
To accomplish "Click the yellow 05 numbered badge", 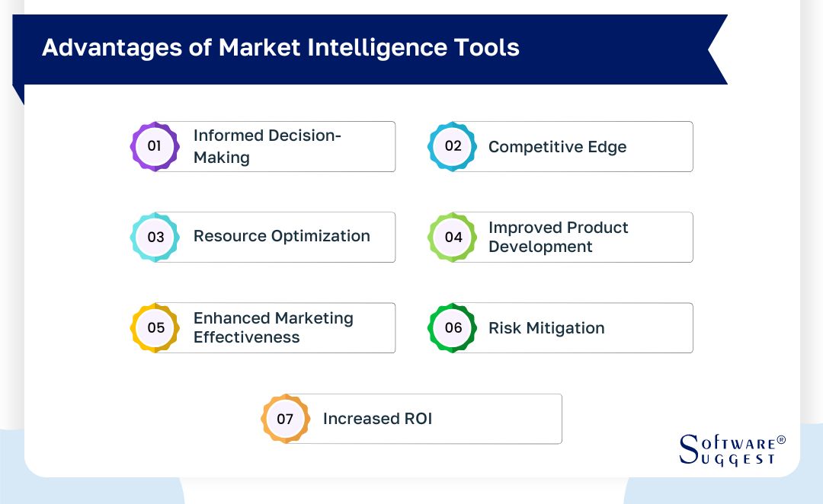I will click(x=155, y=327).
